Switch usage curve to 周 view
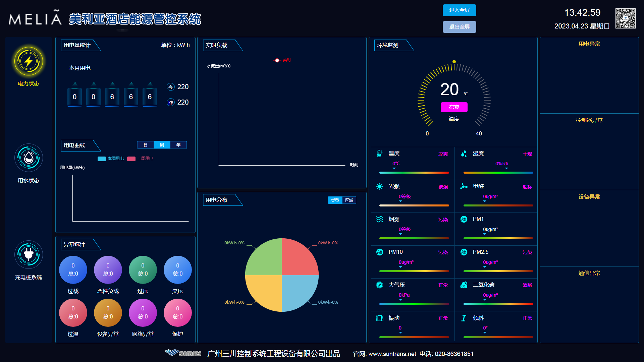Viewport: 644px width, 362px height. pyautogui.click(x=162, y=145)
